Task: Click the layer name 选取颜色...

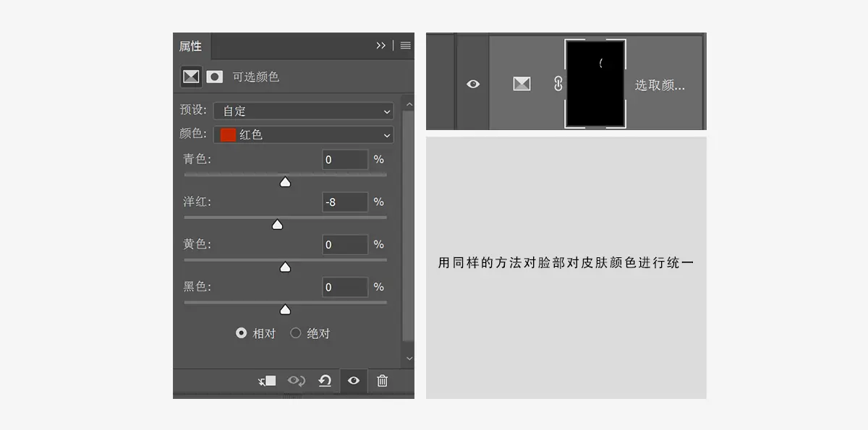Action: tap(660, 85)
